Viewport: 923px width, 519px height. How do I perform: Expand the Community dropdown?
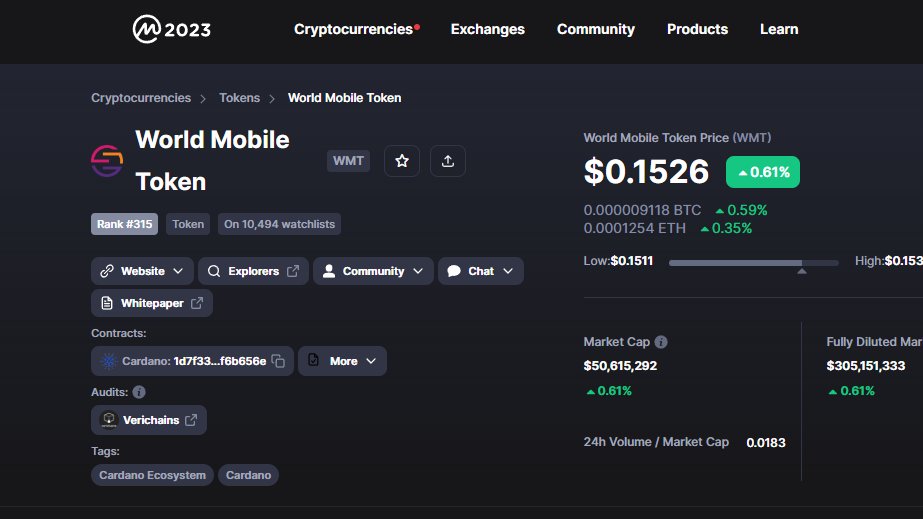point(418,271)
